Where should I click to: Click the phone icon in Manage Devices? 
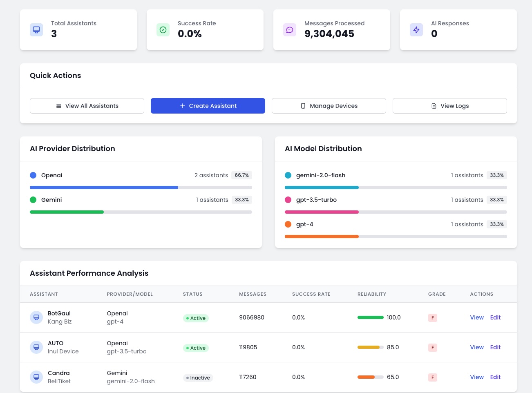303,106
